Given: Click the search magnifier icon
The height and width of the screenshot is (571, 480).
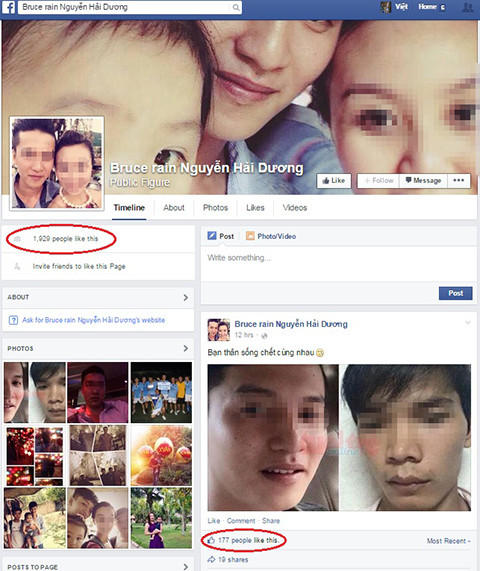Looking at the screenshot, I should [x=236, y=7].
